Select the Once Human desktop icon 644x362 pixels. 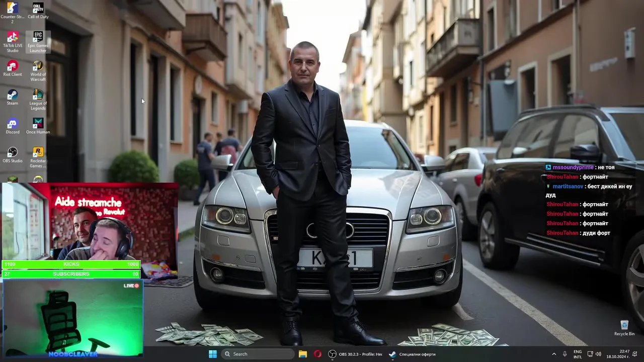(x=38, y=126)
